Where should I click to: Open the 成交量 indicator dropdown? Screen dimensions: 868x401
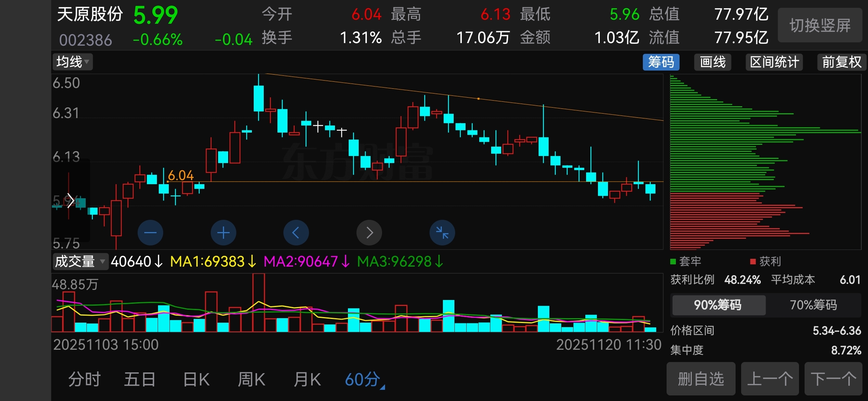(80, 261)
